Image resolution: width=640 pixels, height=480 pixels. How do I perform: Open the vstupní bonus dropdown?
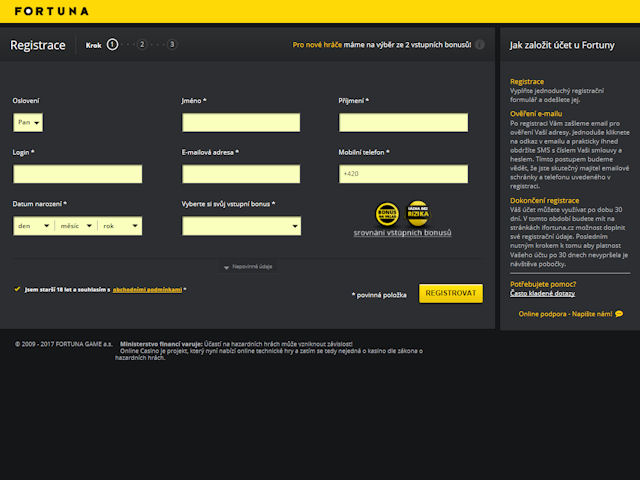tap(242, 226)
